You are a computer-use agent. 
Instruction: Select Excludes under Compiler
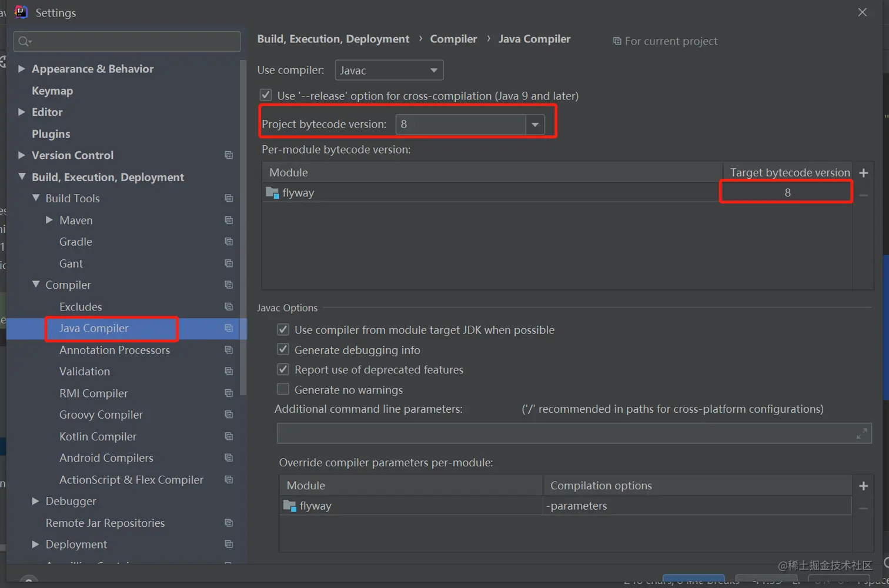click(x=81, y=307)
